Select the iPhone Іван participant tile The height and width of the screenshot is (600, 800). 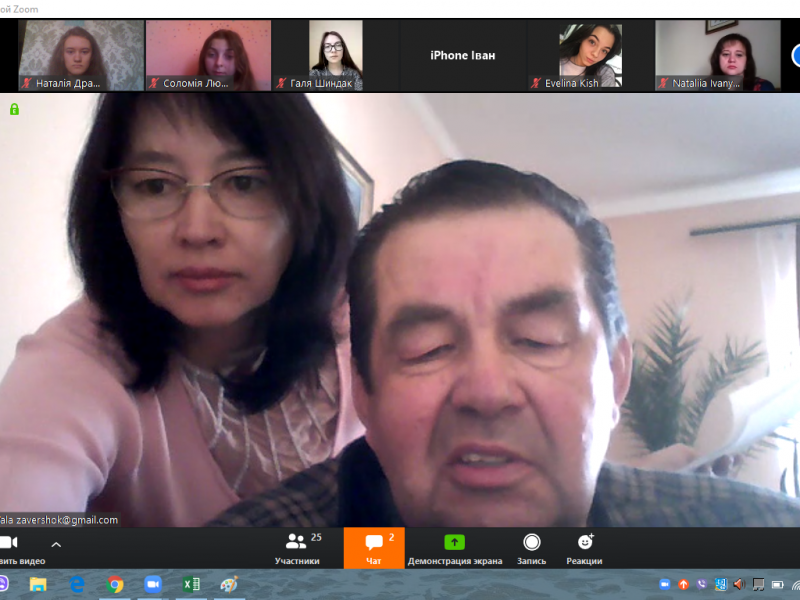pos(462,55)
